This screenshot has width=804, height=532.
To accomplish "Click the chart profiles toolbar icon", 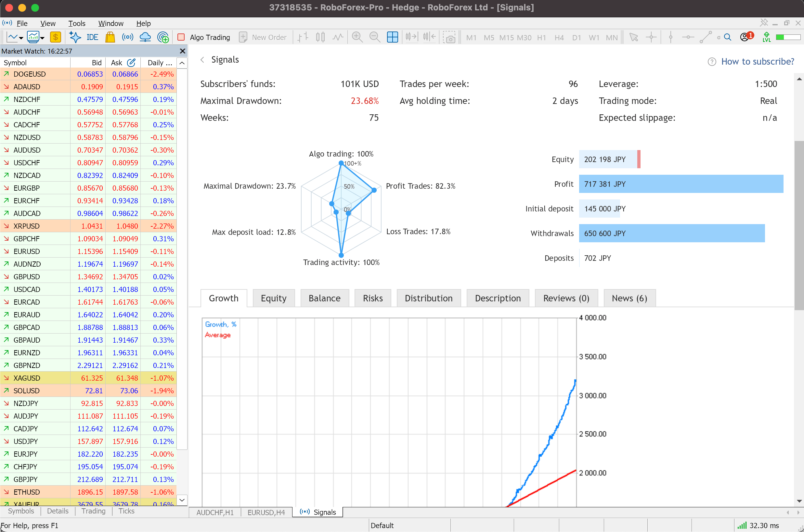I will [x=33, y=37].
